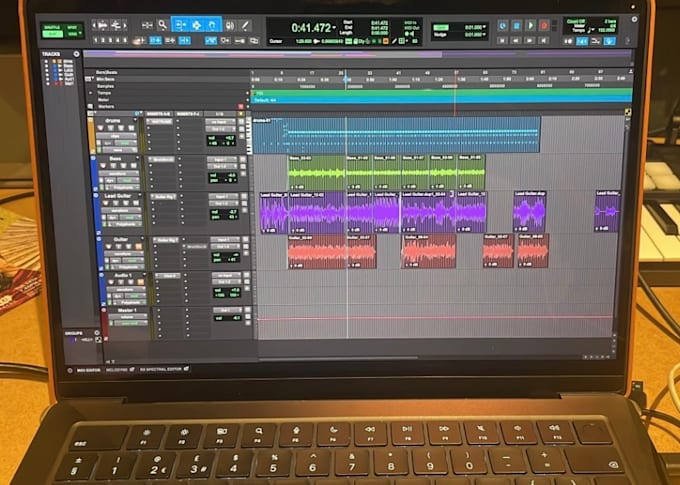Click the Audio 1 track vol field
Viewport: 680px width, 485px height.
coord(226,290)
